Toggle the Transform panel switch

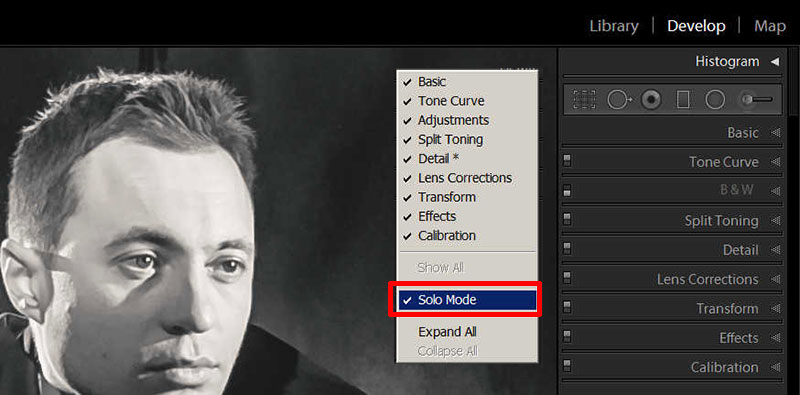(x=567, y=308)
